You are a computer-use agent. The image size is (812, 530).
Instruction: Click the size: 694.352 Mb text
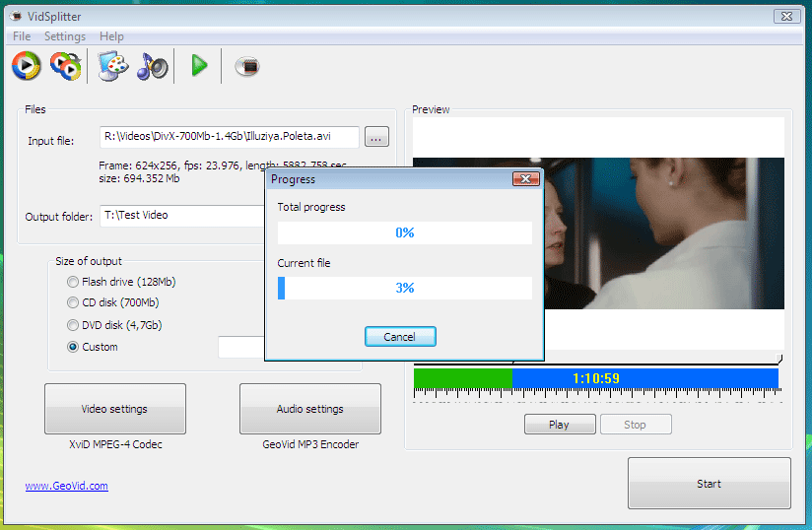coord(139,178)
